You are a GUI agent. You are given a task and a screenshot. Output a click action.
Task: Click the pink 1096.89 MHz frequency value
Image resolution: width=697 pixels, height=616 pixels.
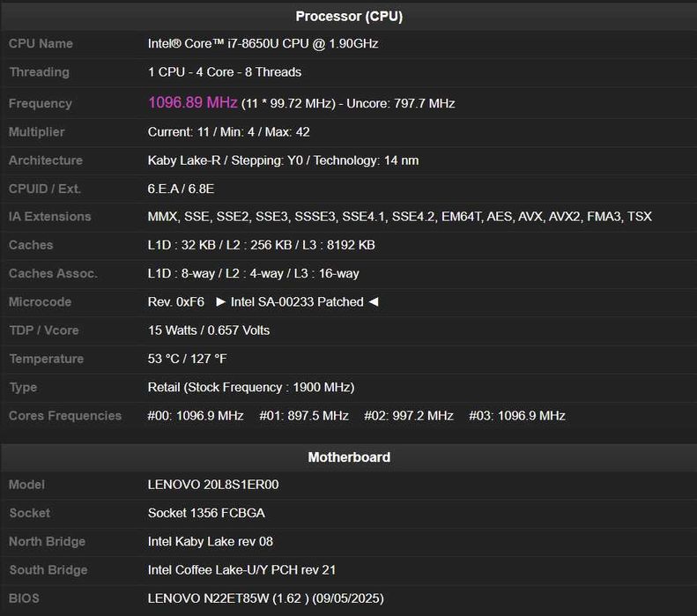point(193,102)
